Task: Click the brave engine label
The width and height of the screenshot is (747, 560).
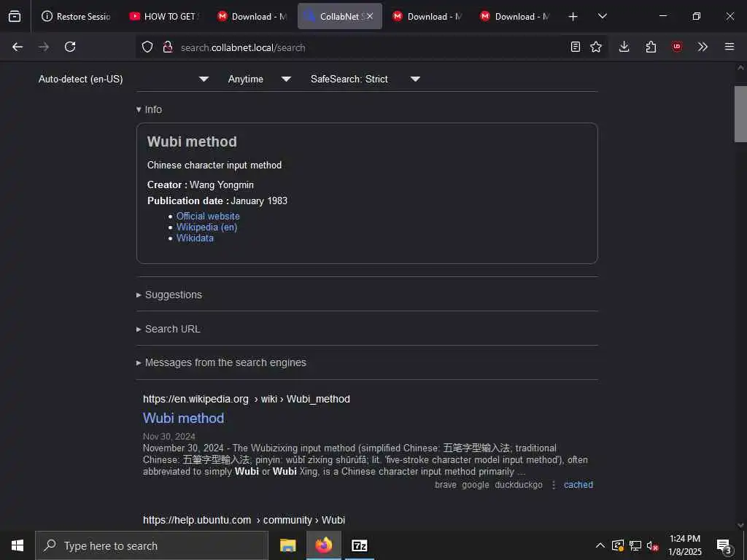Action: click(446, 485)
